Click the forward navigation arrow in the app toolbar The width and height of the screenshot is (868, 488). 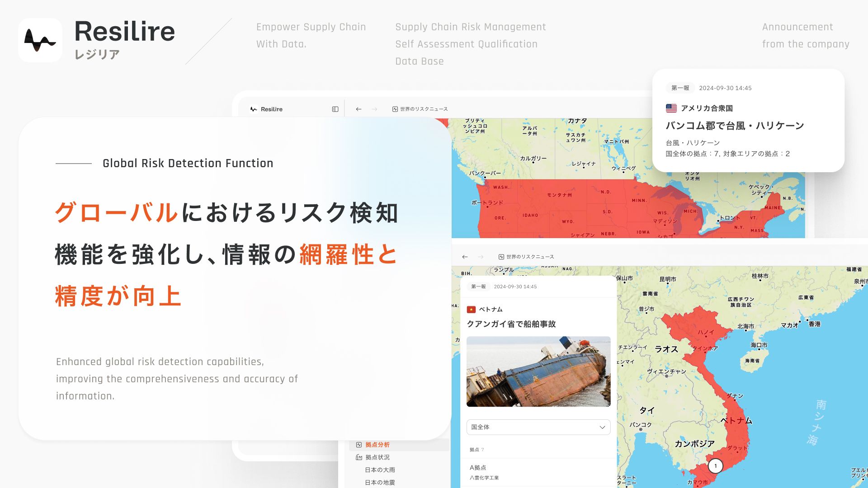(373, 109)
